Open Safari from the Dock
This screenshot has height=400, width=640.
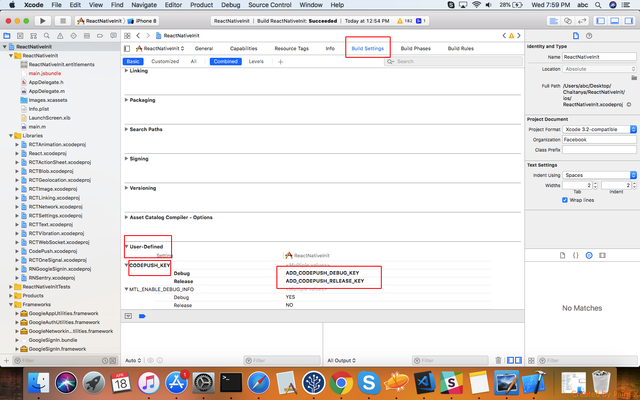pos(258,382)
